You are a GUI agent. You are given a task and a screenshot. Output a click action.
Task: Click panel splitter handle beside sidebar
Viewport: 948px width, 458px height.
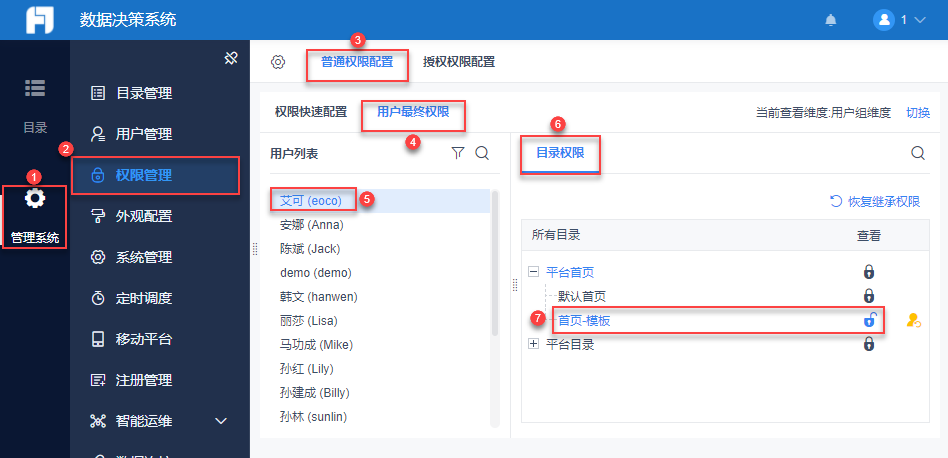click(x=255, y=249)
